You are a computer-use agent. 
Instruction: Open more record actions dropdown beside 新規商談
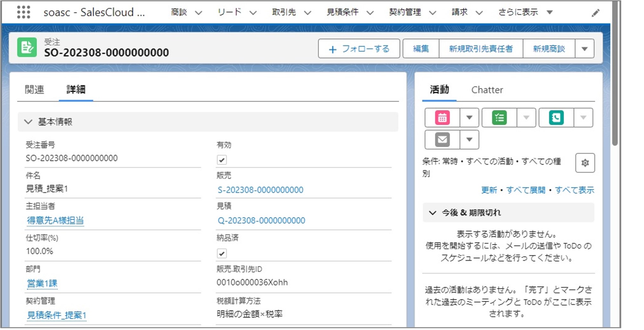[584, 49]
